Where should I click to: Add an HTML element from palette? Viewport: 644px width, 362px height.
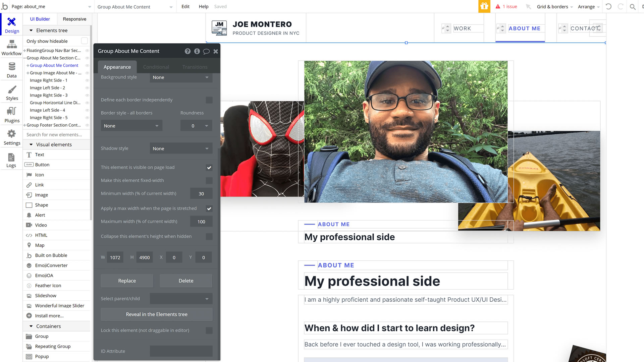pyautogui.click(x=57, y=235)
